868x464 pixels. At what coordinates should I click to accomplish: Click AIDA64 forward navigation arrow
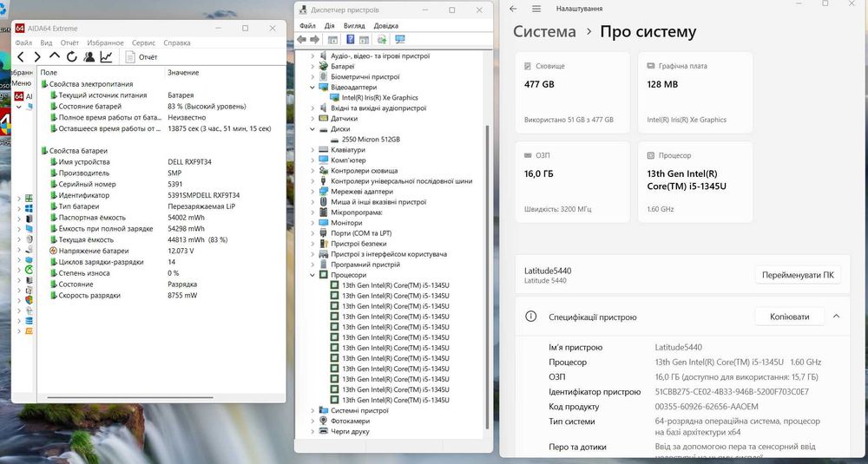coord(37,57)
